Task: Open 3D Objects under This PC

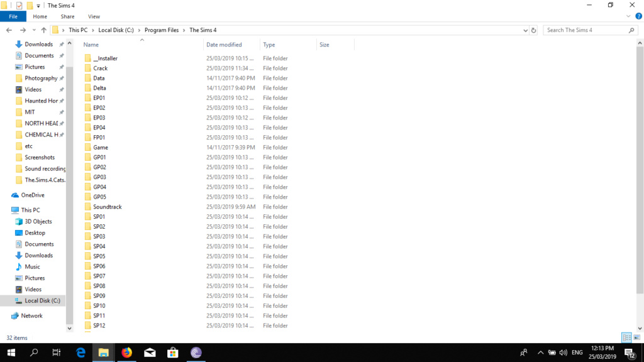Action: point(38,221)
